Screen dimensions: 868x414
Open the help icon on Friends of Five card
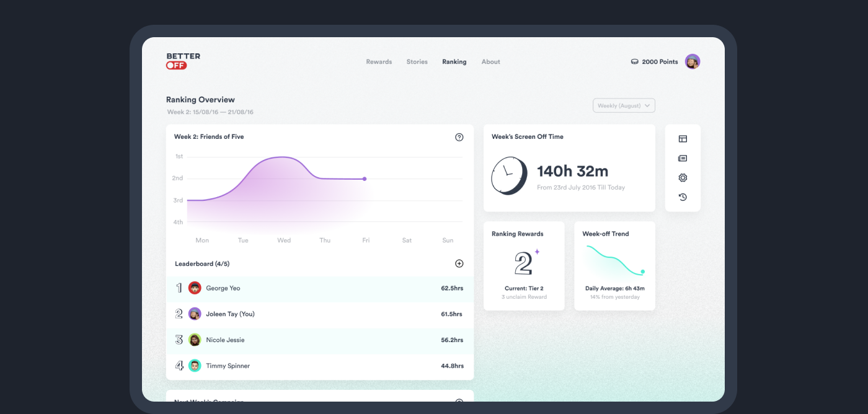pyautogui.click(x=459, y=137)
